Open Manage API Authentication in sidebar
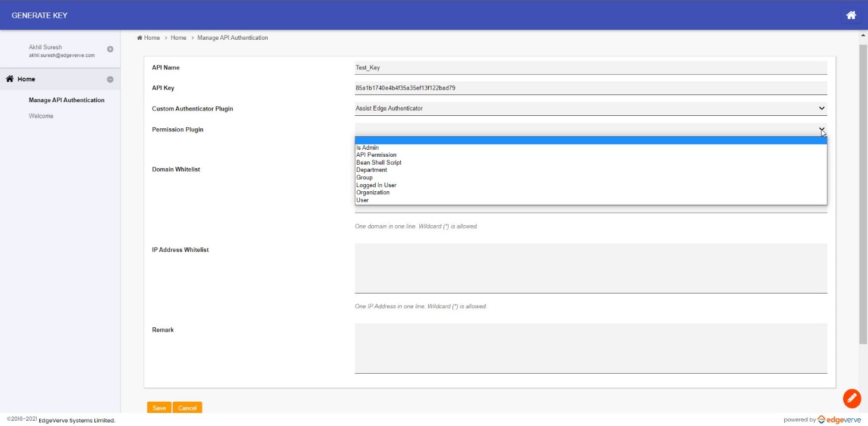 pos(66,100)
